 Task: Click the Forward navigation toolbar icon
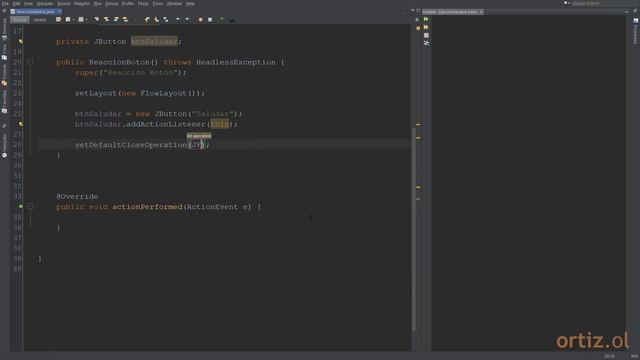click(81, 20)
